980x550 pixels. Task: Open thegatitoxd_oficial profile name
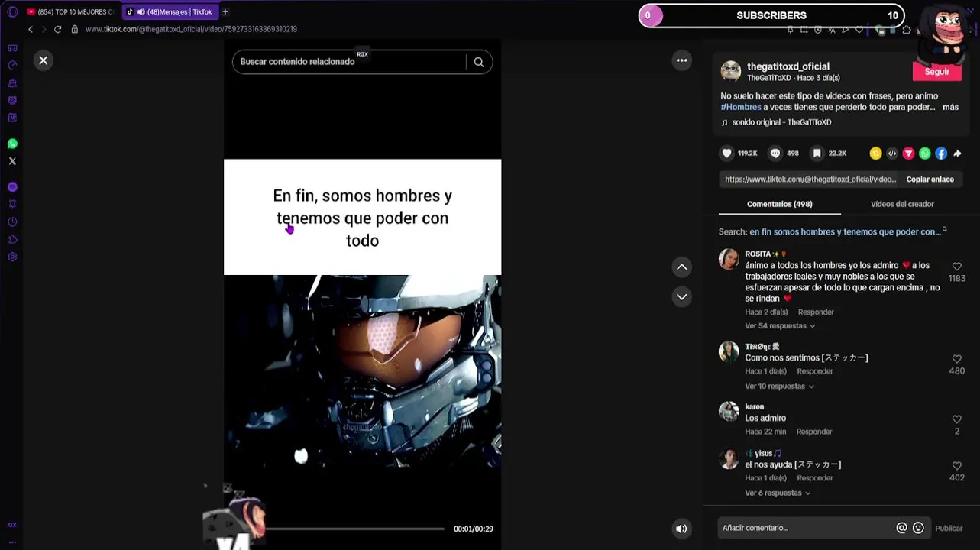788,66
